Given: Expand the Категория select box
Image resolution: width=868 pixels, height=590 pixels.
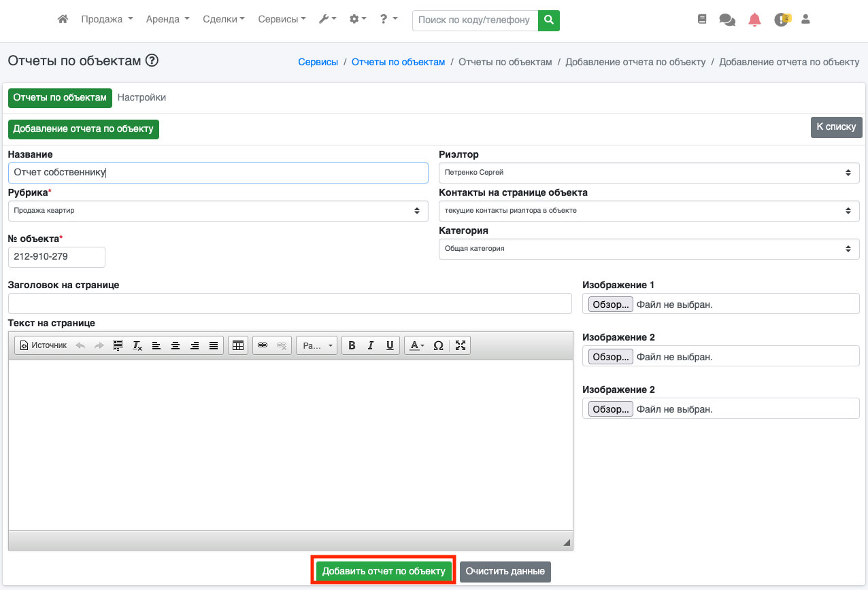Looking at the screenshot, I should click(648, 249).
